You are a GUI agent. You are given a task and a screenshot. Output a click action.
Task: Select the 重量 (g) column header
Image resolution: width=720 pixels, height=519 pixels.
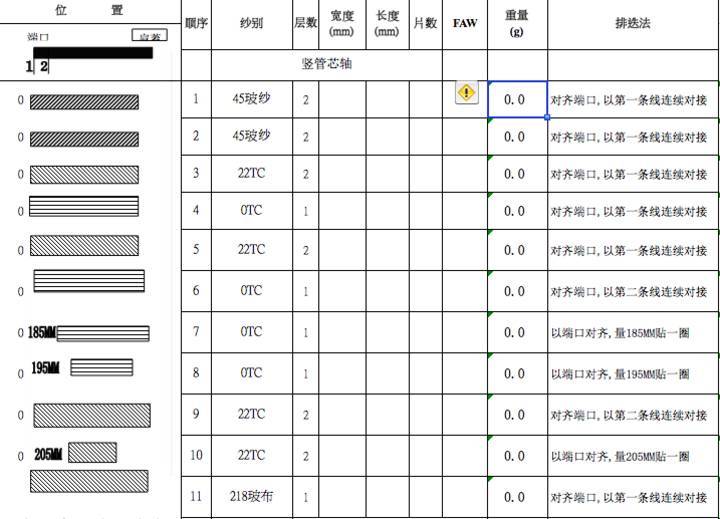518,23
